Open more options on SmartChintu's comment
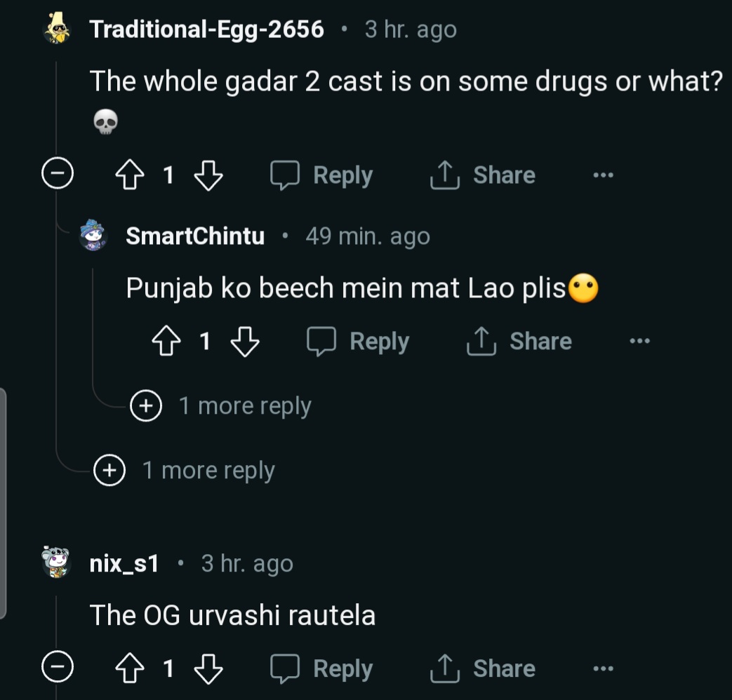Viewport: 732px width, 700px height. (x=639, y=342)
